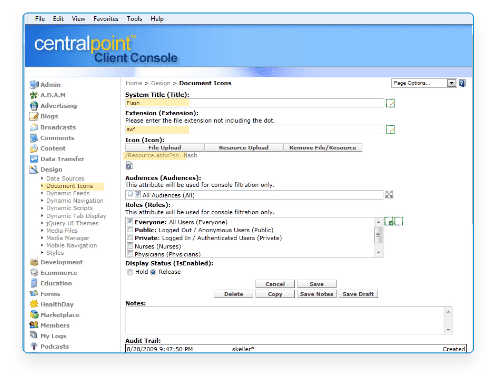Click the Roles list scroll down arrow
The height and width of the screenshot is (386, 497).
point(378,253)
